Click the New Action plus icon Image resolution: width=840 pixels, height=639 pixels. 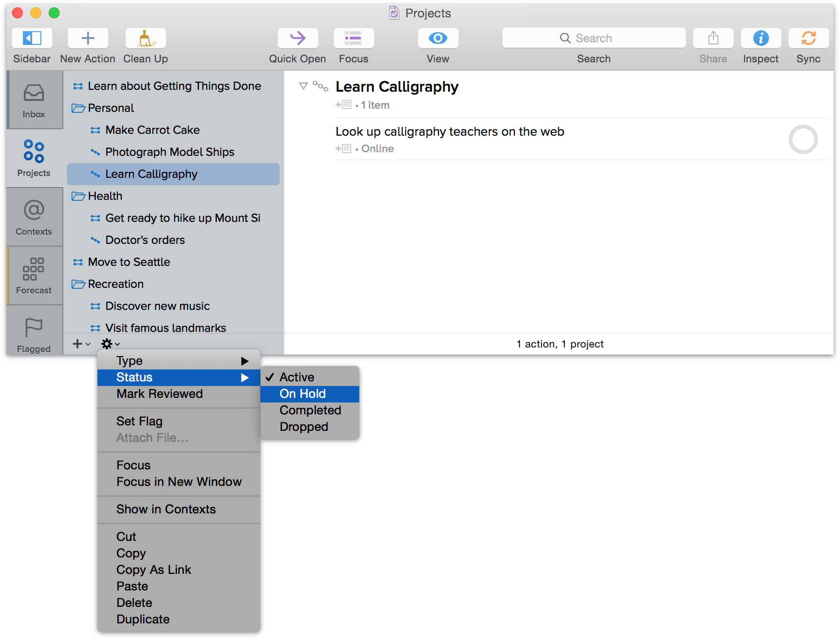coord(88,38)
